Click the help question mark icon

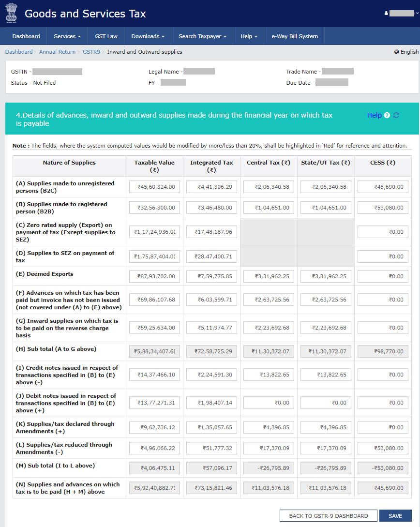pos(387,115)
